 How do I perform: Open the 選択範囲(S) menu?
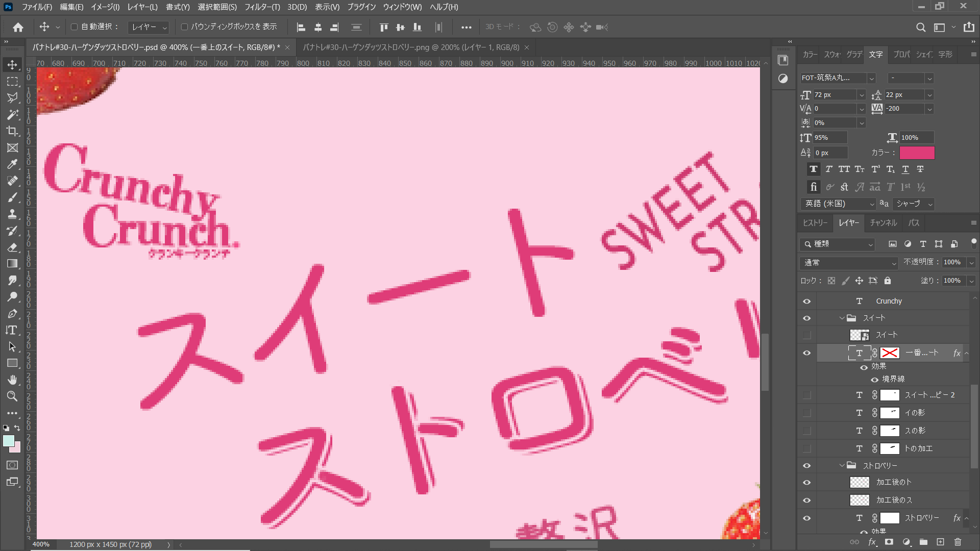click(x=217, y=7)
